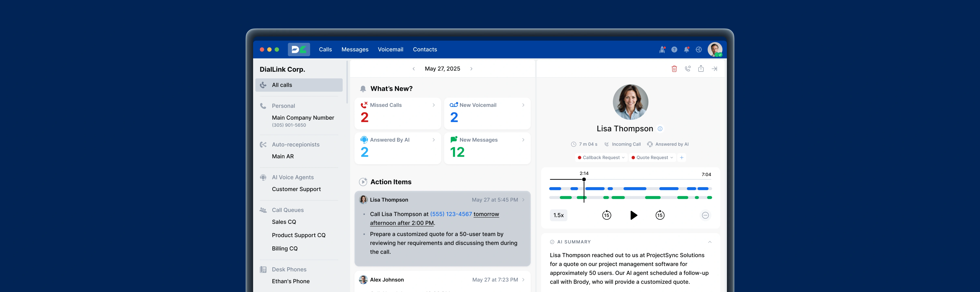Collapse the AI Summary section
The height and width of the screenshot is (292, 980).
709,242
